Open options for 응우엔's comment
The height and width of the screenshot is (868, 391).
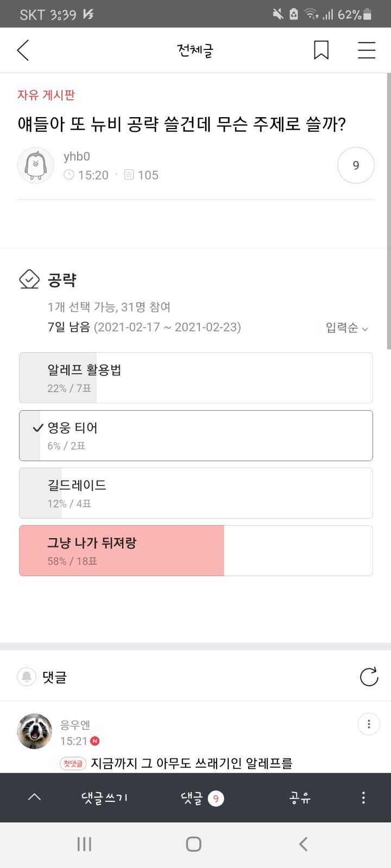(368, 724)
